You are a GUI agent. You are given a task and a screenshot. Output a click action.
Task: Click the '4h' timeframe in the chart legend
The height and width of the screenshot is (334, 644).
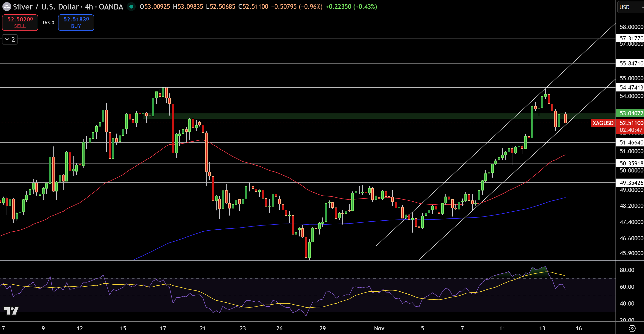(x=89, y=7)
